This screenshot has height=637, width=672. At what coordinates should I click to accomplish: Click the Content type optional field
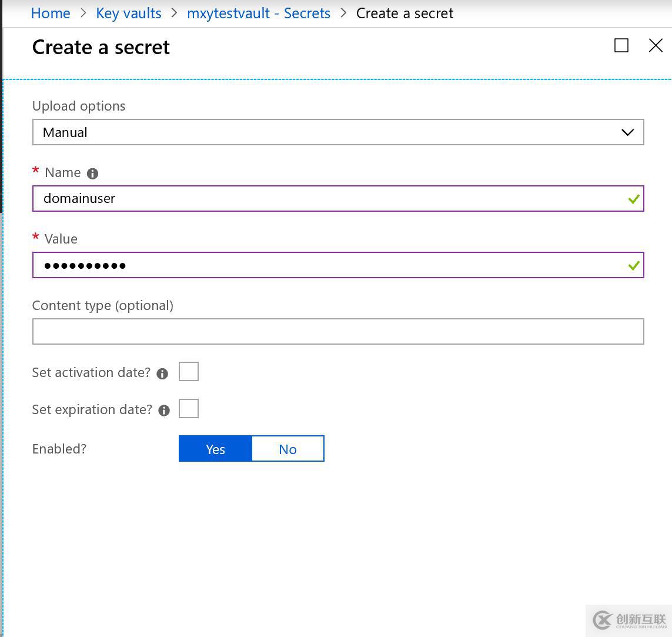tap(338, 332)
